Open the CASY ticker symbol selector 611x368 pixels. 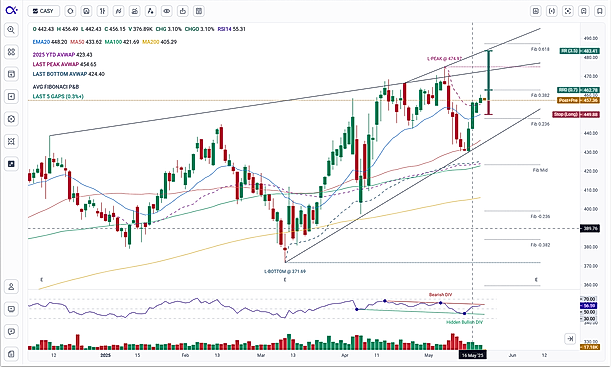pos(44,11)
